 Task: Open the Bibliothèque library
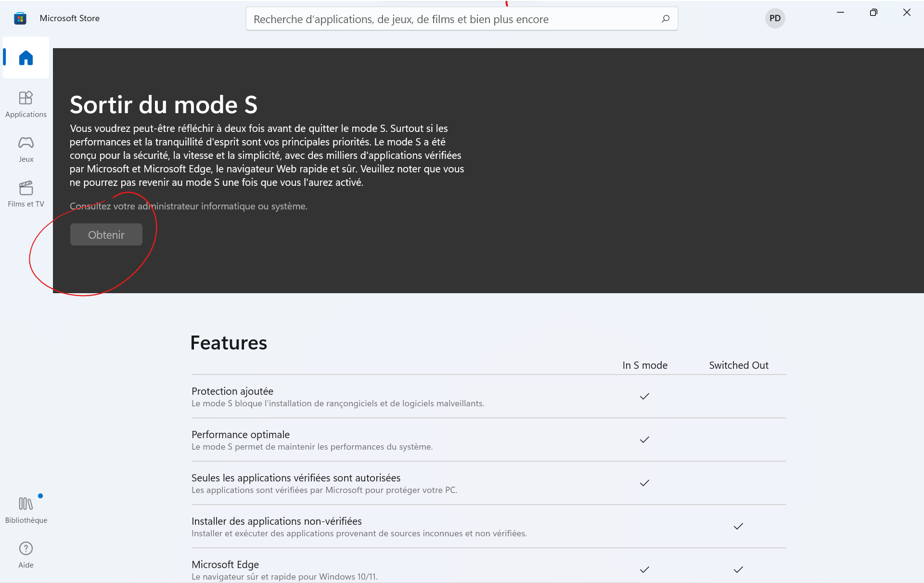[26, 510]
